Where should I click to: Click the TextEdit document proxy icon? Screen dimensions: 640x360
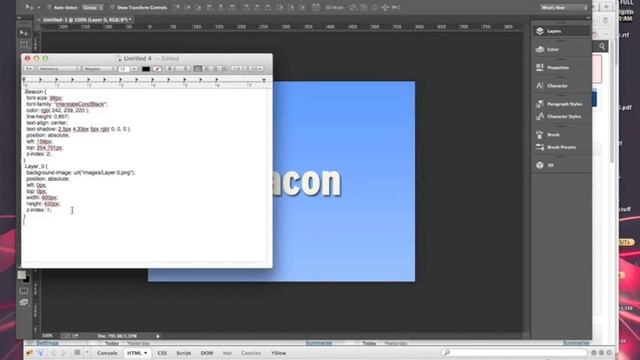[119, 59]
